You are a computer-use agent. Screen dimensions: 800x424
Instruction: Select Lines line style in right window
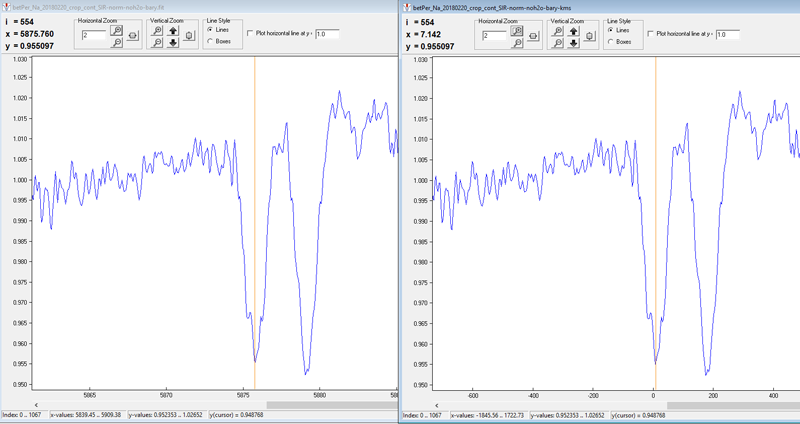[610, 30]
